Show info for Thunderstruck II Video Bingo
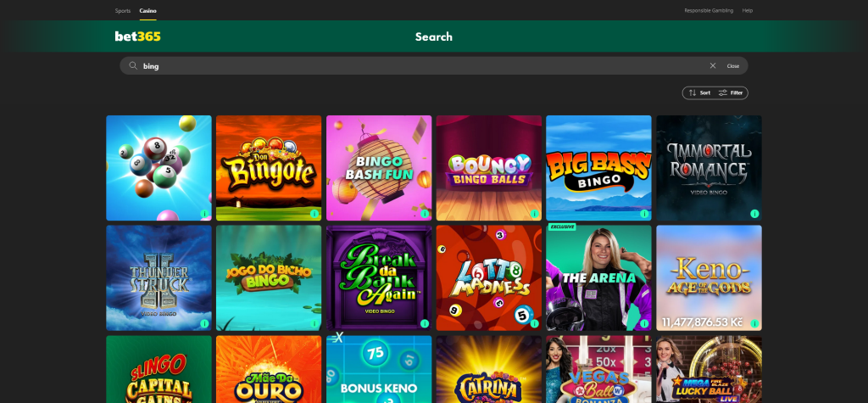The height and width of the screenshot is (403, 868). tap(203, 323)
